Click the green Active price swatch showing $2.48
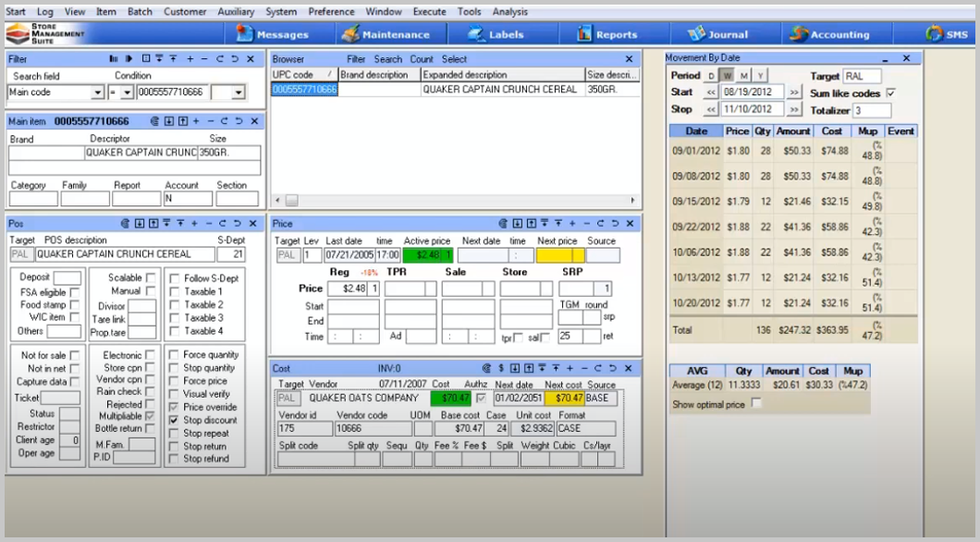This screenshot has height=542, width=980. tap(420, 254)
